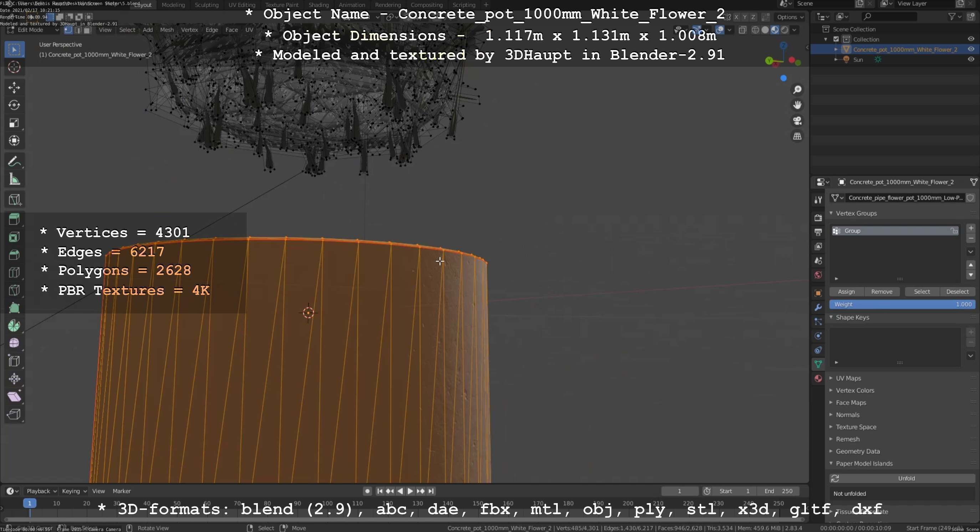Expand the Normals panel
Viewport: 980px width, 532px height.
(x=831, y=414)
